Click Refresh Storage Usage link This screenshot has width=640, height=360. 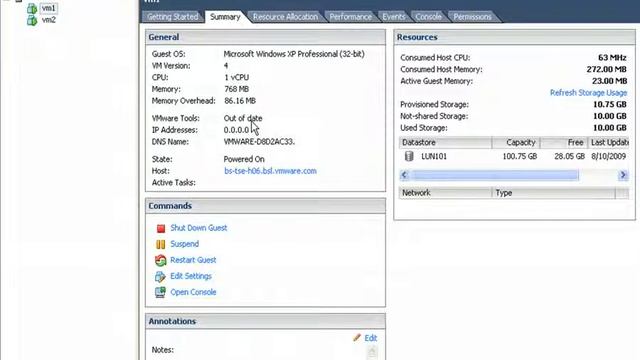(588, 93)
